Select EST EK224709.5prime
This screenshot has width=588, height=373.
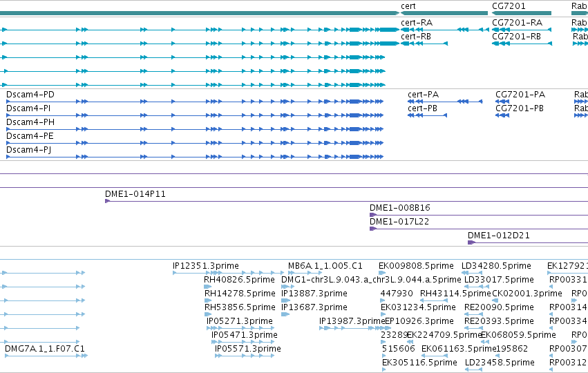(444, 335)
